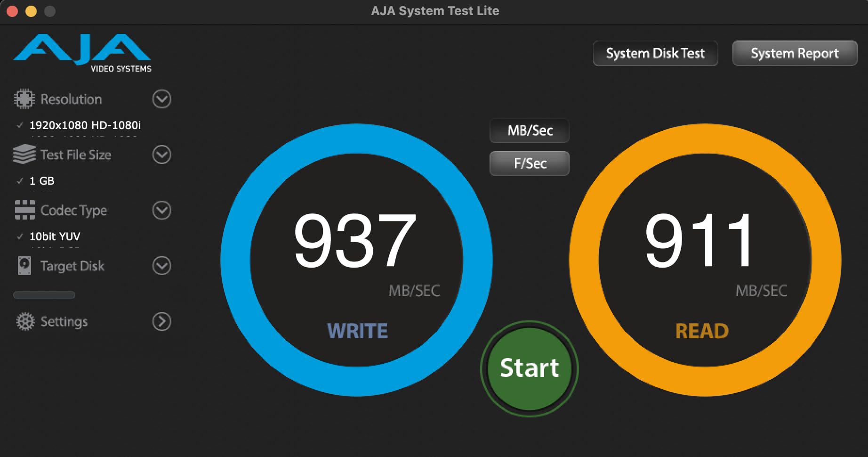Select the 1 GB test file size
Screen dimensions: 868x457
[42, 181]
